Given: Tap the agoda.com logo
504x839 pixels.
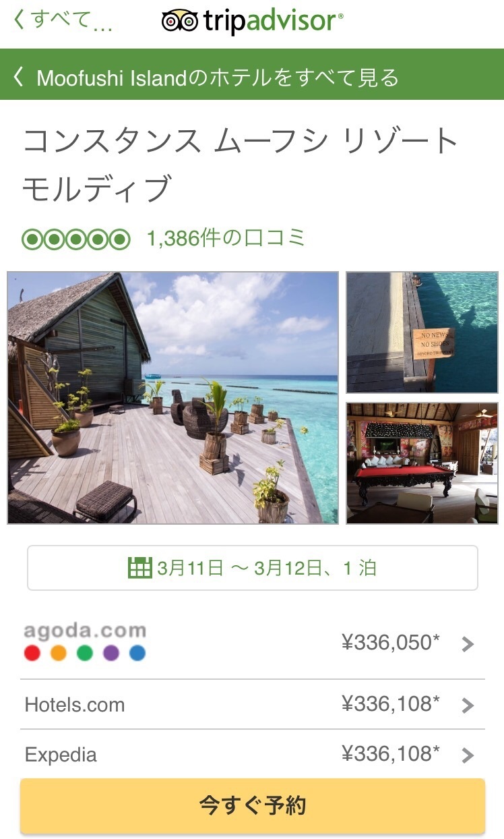Looking at the screenshot, I should point(85,631).
